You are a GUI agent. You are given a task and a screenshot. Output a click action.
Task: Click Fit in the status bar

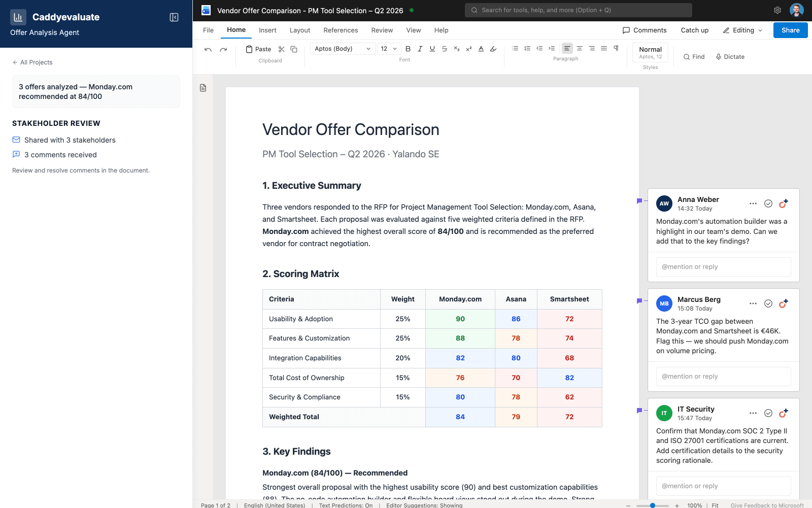pos(715,505)
